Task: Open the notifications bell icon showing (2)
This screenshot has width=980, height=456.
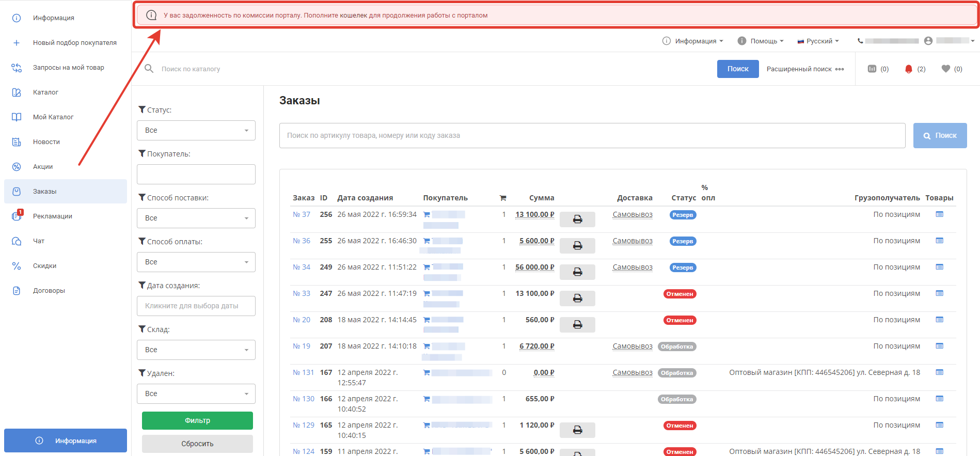Action: [x=909, y=69]
